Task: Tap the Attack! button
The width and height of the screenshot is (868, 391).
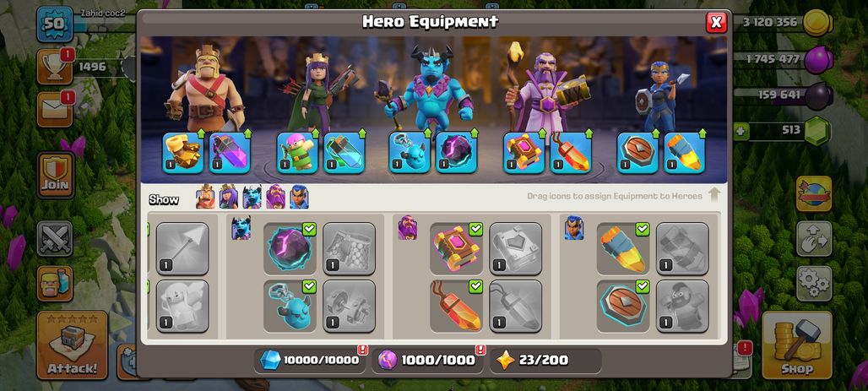Action: (x=72, y=345)
